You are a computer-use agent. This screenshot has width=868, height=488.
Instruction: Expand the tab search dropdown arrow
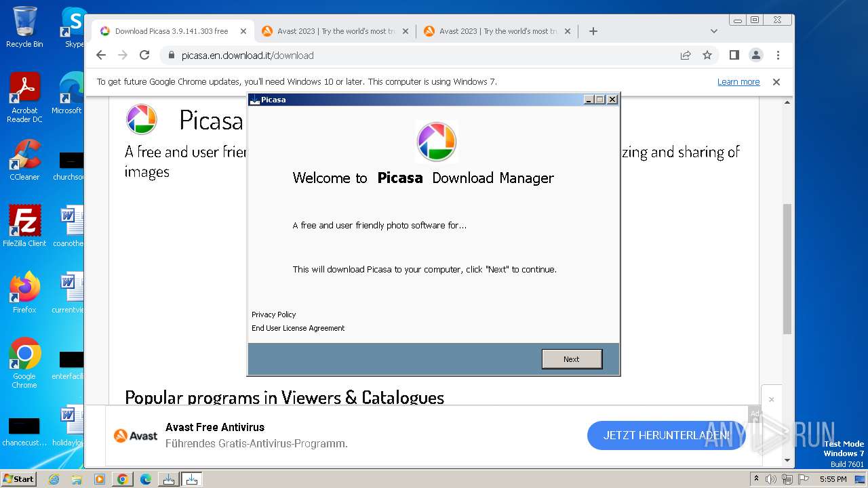[x=713, y=31]
